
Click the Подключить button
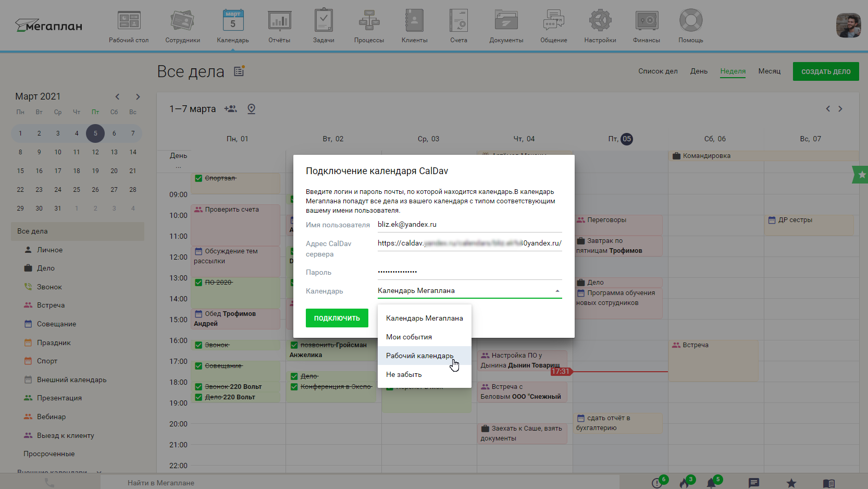coord(337,318)
